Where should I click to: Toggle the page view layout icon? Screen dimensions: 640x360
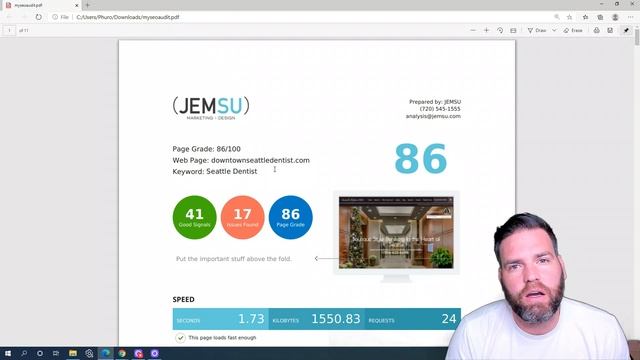click(513, 30)
